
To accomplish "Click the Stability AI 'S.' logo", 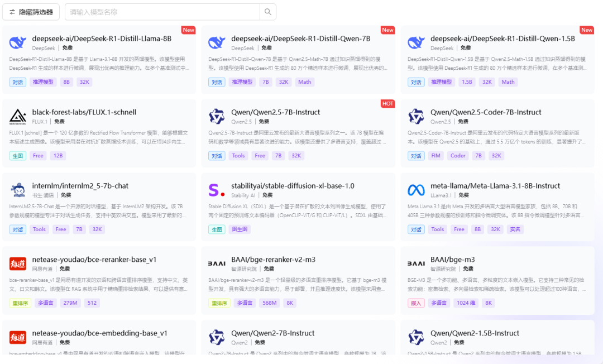I will (x=217, y=190).
